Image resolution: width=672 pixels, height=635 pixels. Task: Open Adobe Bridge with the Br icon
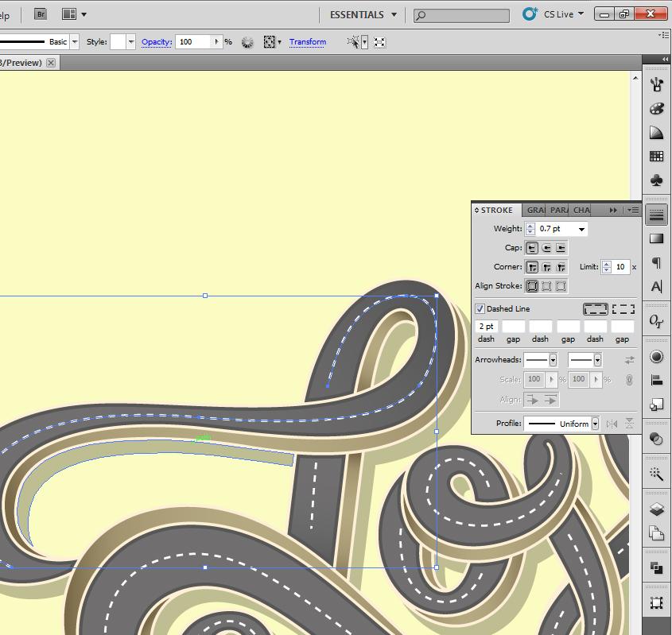pyautogui.click(x=41, y=14)
